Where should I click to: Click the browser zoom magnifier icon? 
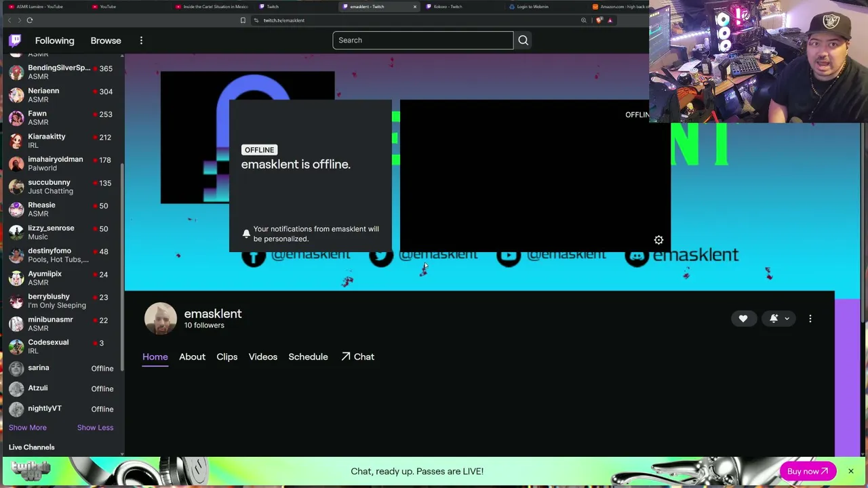click(583, 20)
